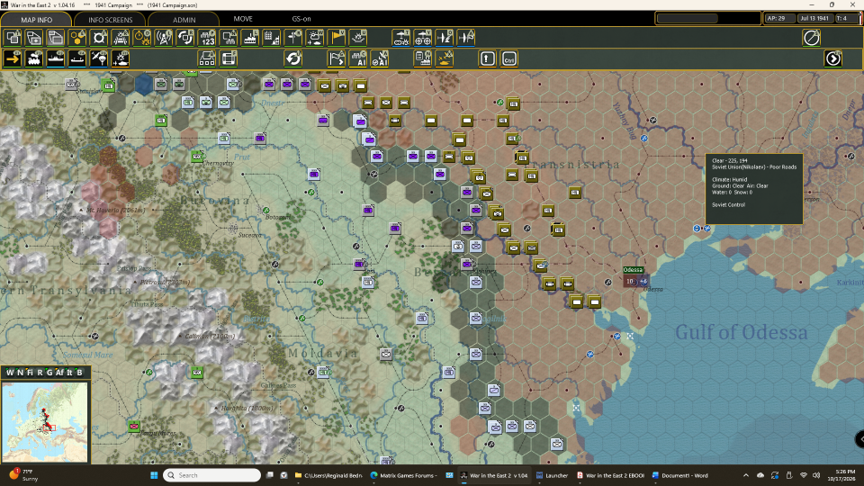This screenshot has width=864, height=486.
Task: Toggle the W filter on minimap bar
Action: [10, 372]
